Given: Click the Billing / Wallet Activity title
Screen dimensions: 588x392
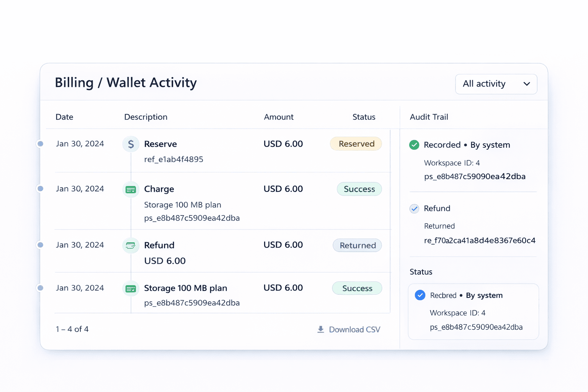Looking at the screenshot, I should [126, 82].
